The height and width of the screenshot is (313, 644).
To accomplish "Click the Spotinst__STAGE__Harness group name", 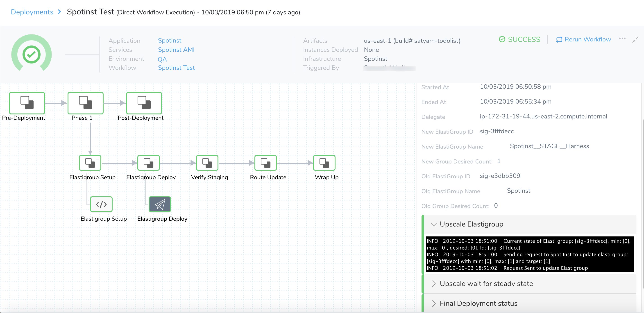I will click(549, 146).
